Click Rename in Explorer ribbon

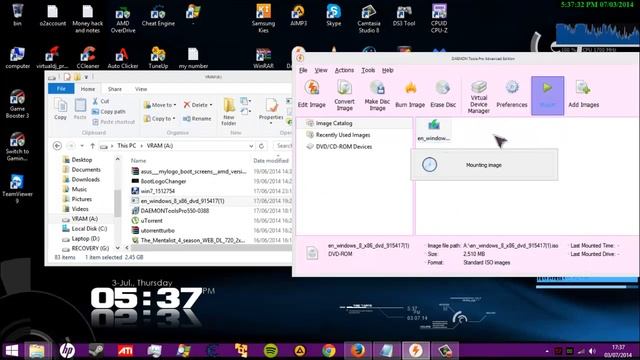(197, 118)
